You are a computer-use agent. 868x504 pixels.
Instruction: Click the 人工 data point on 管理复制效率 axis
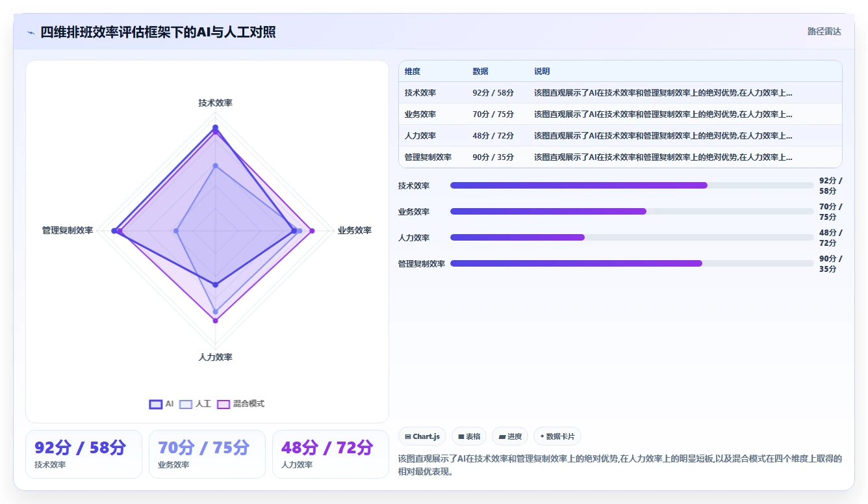coord(176,231)
